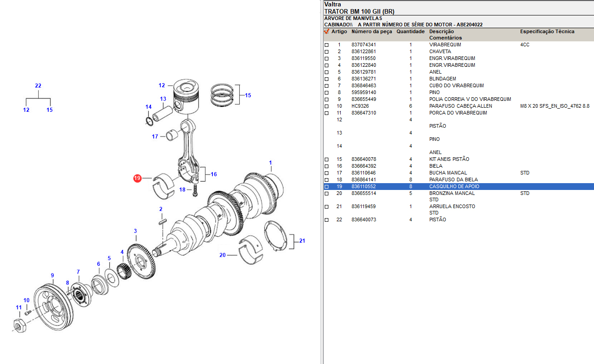The height and width of the screenshot is (364, 594).
Task: Select the CASQUILHO DE APOIO highlighted row
Action: 454,187
